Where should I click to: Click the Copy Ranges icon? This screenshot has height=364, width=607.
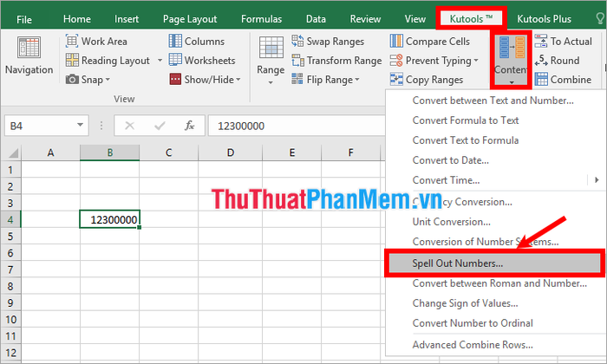click(396, 79)
